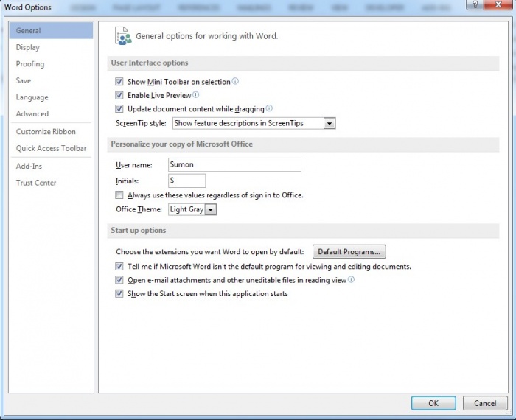Click the User Interface options heading
This screenshot has height=420, width=516.
150,63
